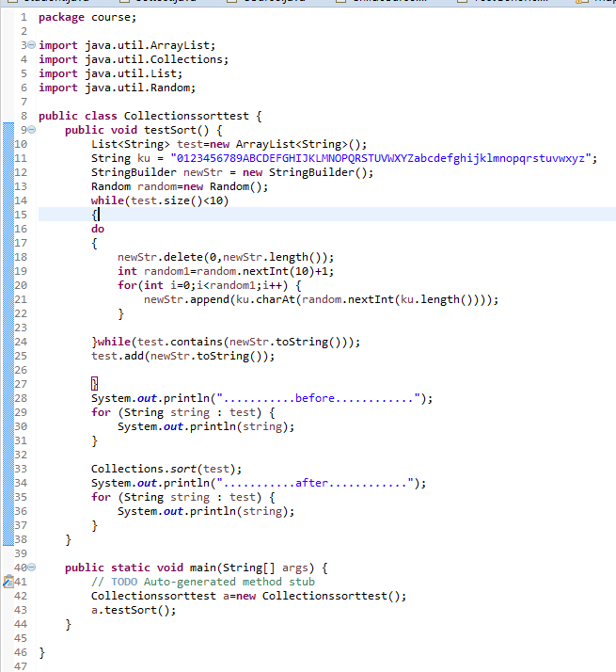Viewport: 616px width, 672px height.
Task: Click the "Random random=new Random();" line
Action: [180, 187]
